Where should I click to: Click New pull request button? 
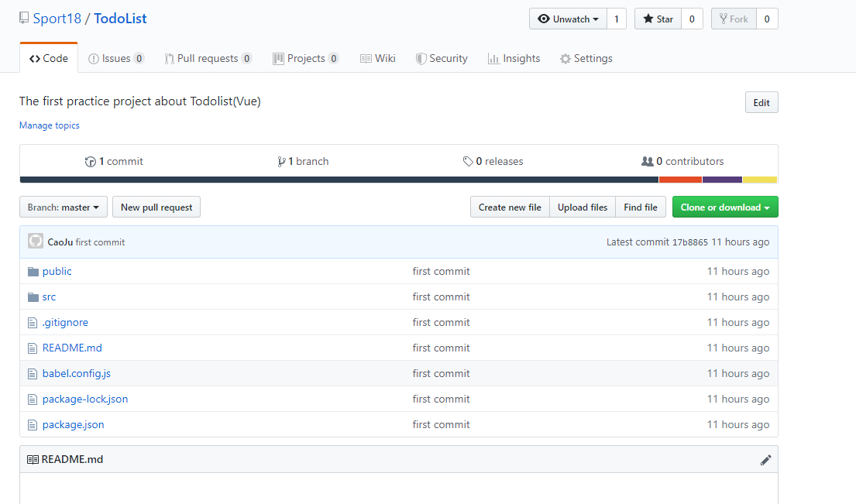coord(156,207)
